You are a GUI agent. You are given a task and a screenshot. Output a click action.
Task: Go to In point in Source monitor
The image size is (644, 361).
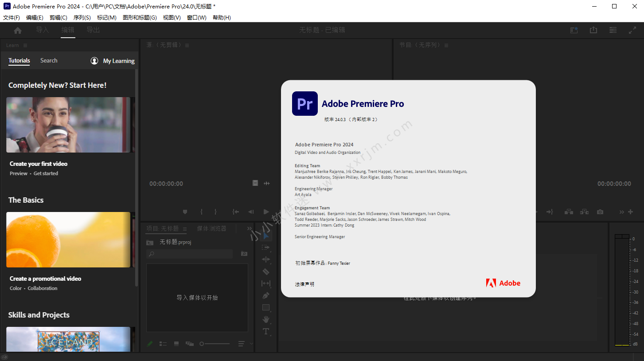click(236, 212)
